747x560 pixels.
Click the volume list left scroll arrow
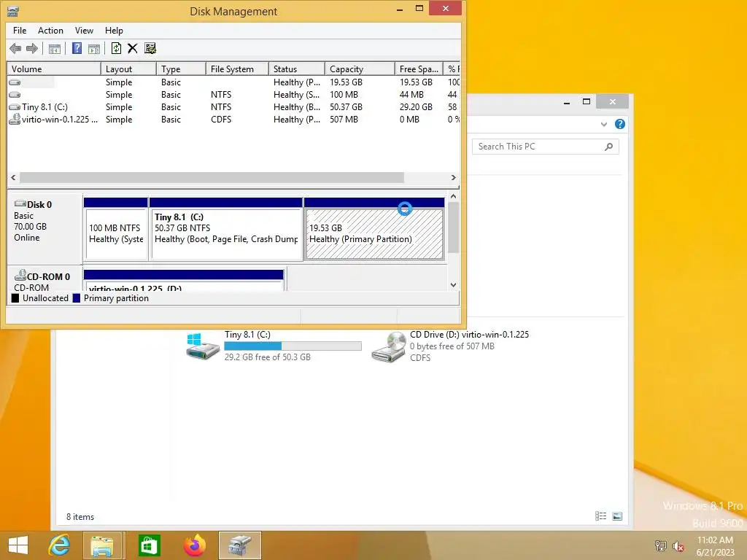pos(13,178)
